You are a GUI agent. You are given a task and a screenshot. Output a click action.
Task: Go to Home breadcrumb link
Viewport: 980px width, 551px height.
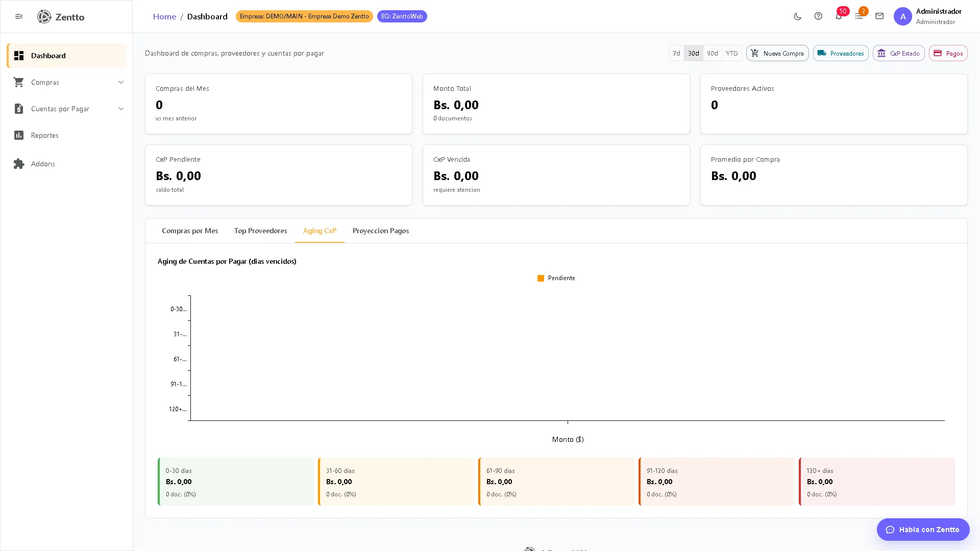(164, 16)
